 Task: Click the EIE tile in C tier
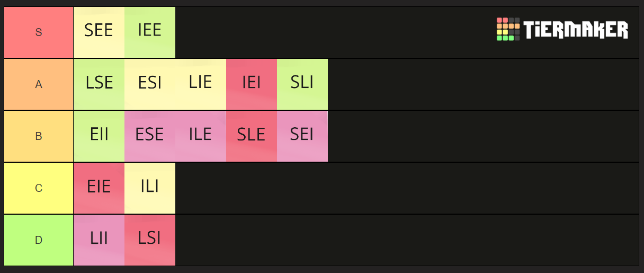pyautogui.click(x=99, y=188)
